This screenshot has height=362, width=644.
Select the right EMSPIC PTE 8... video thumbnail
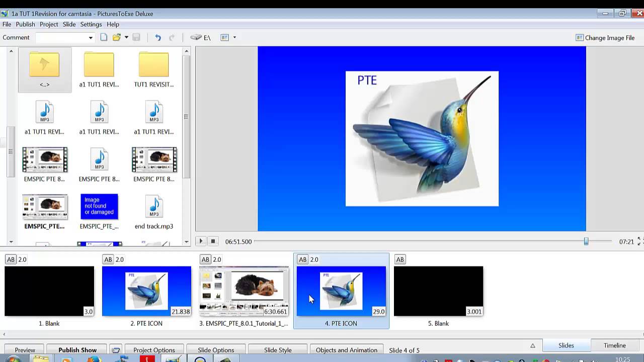(x=154, y=164)
